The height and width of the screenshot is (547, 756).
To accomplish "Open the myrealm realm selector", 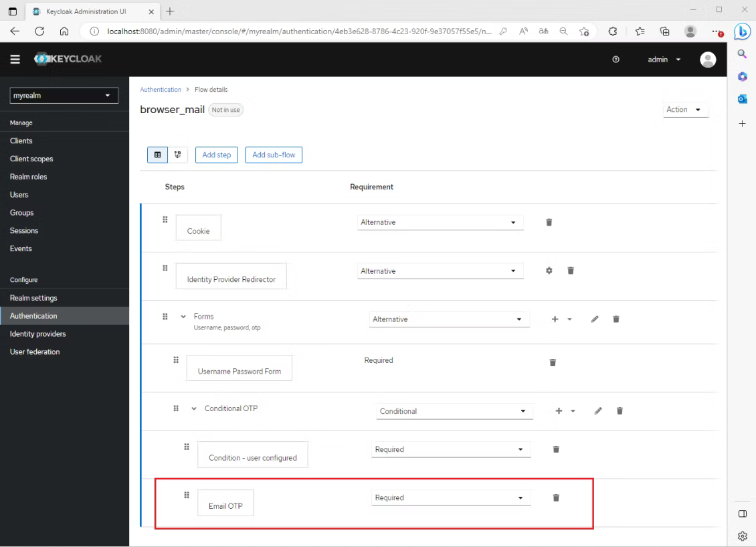I will [x=64, y=96].
